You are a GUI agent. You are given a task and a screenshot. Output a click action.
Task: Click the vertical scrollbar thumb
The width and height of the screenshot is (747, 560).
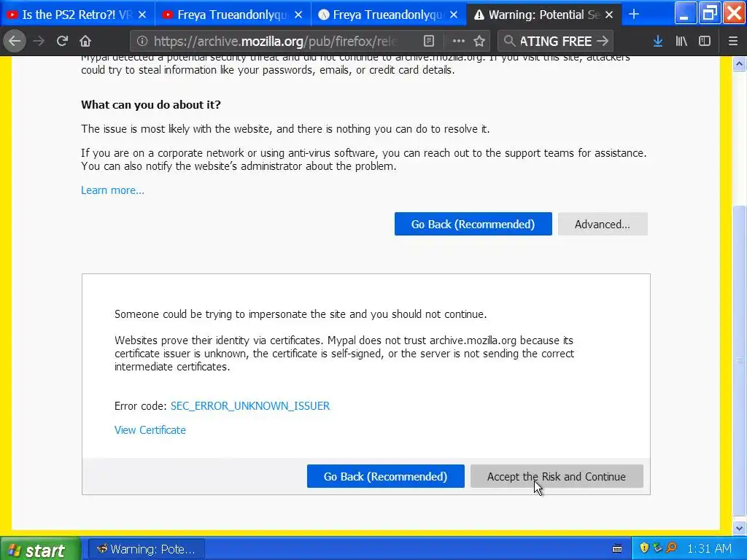[739, 360]
